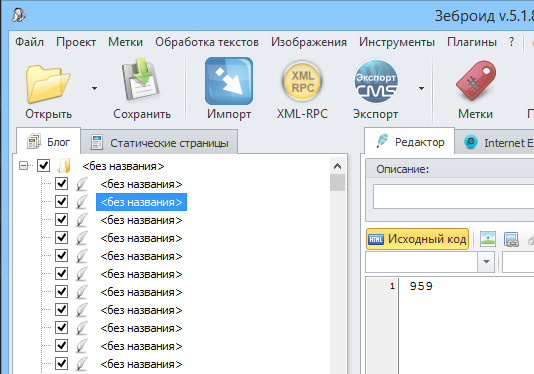Click the insert image icon

point(488,239)
